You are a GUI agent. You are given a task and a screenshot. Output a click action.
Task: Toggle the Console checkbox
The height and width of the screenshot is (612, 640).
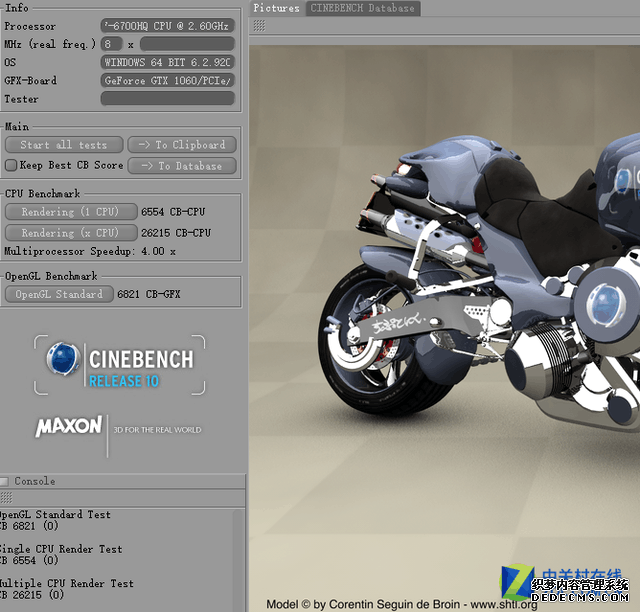point(4,481)
